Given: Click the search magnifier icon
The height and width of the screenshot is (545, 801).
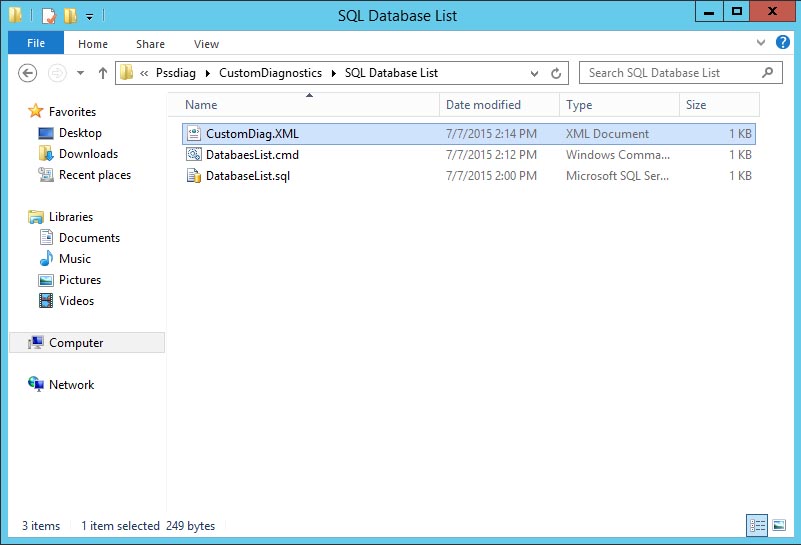Looking at the screenshot, I should 767,73.
